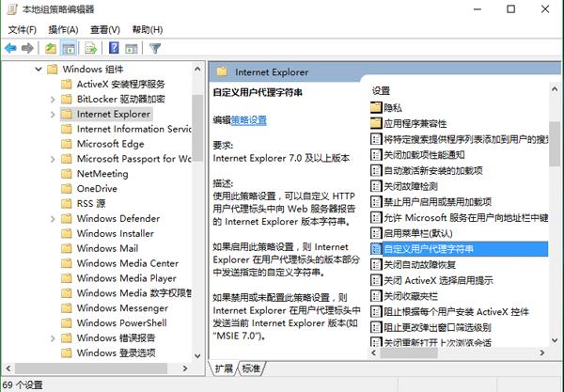Open the 文件(F) menu
Viewport: 564px width, 392px height.
point(23,29)
